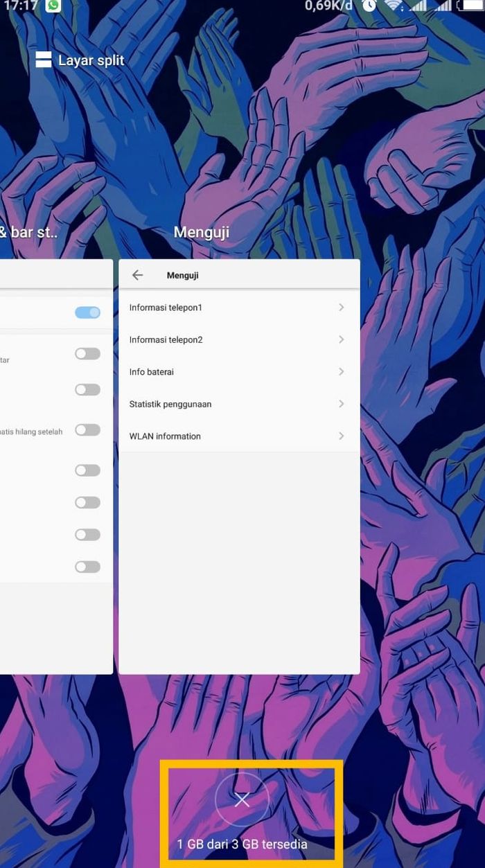Turn off the enabled blue toggle switch

click(x=87, y=312)
